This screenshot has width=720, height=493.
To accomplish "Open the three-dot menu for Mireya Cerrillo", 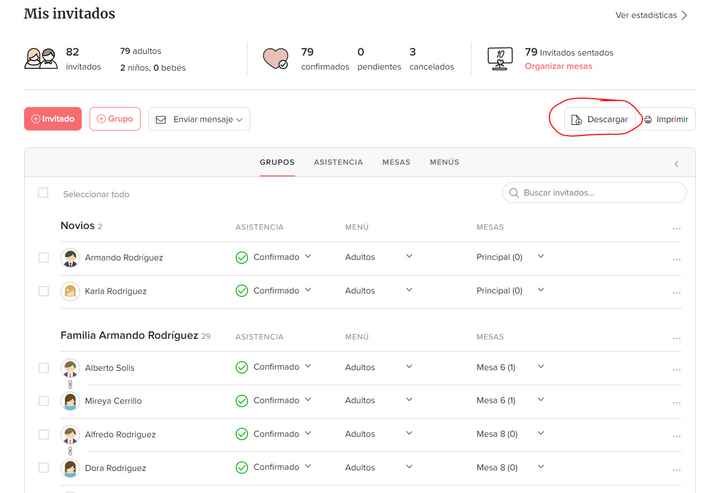I will (676, 401).
